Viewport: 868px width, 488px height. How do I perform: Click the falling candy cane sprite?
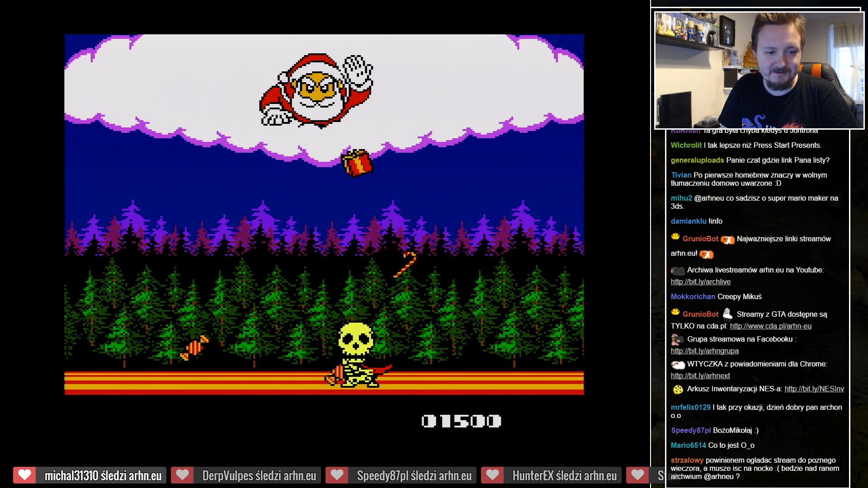pyautogui.click(x=405, y=264)
